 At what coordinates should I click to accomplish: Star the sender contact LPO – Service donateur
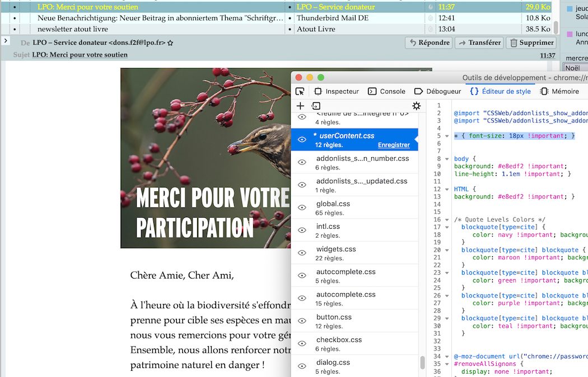[x=170, y=43]
